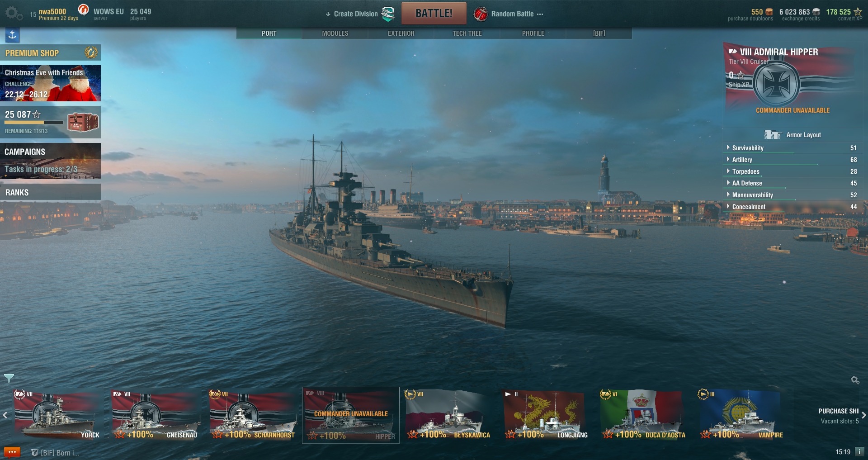Switch to the TECH TREE tab
868x460 pixels.
[467, 33]
